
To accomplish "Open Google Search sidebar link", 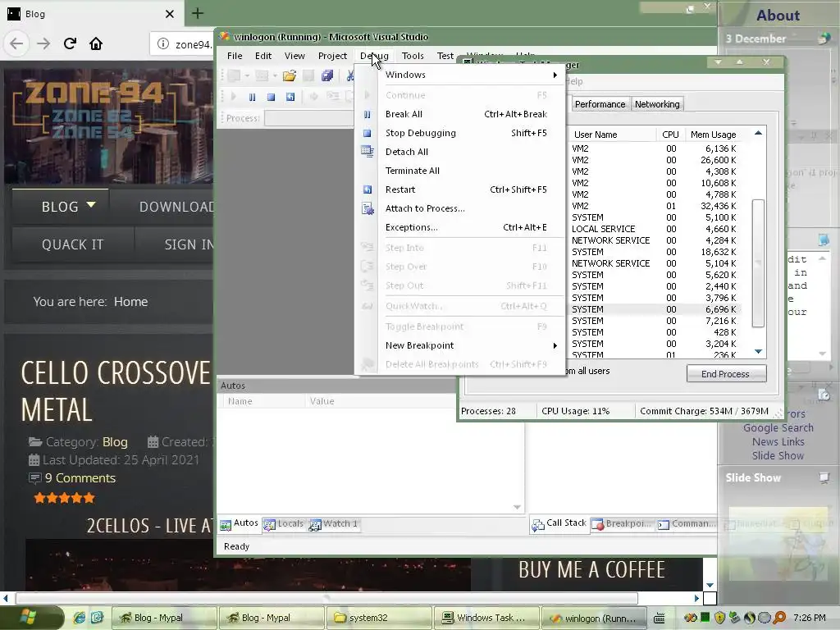I will pos(778,427).
